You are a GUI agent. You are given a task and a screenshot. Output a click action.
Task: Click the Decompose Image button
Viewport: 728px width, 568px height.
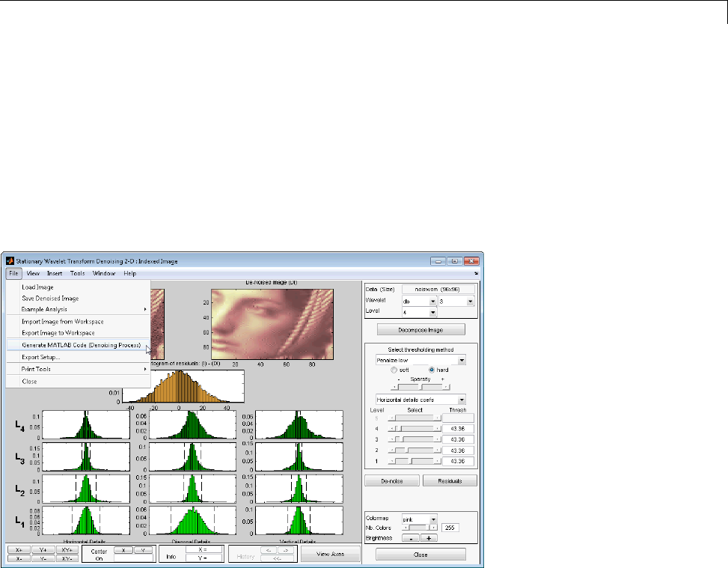pyautogui.click(x=420, y=330)
